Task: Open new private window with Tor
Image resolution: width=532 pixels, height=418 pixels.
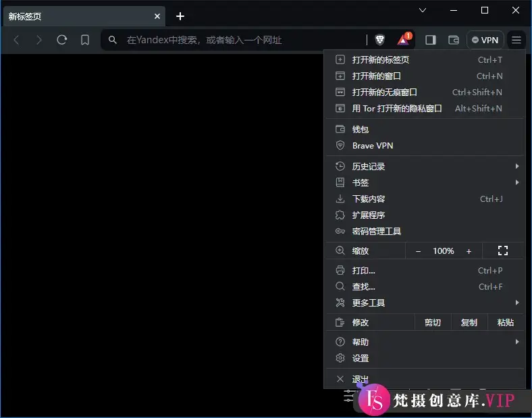Action: pos(425,109)
